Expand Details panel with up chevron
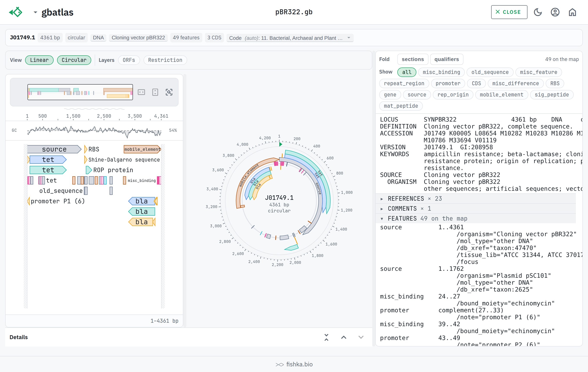The width and height of the screenshot is (588, 372). point(344,337)
